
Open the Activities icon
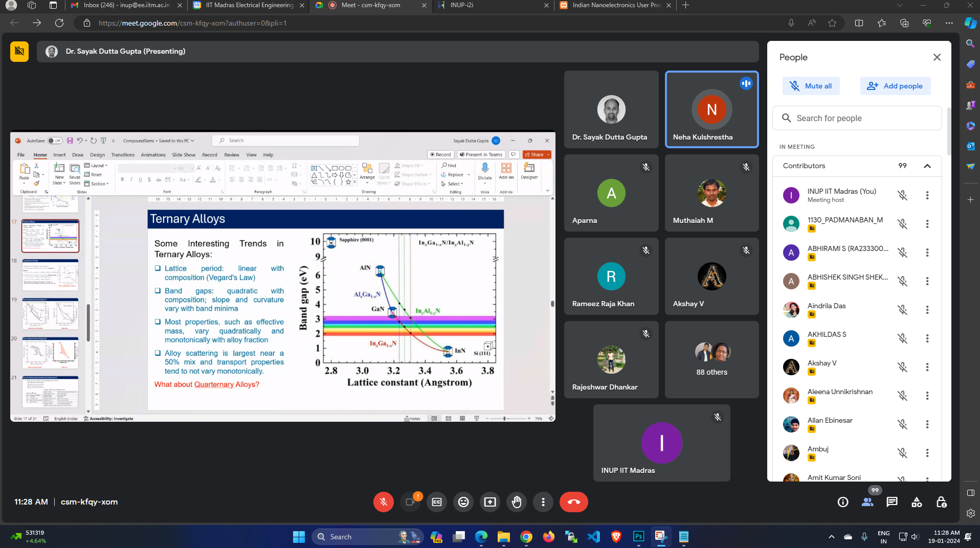[x=917, y=502]
